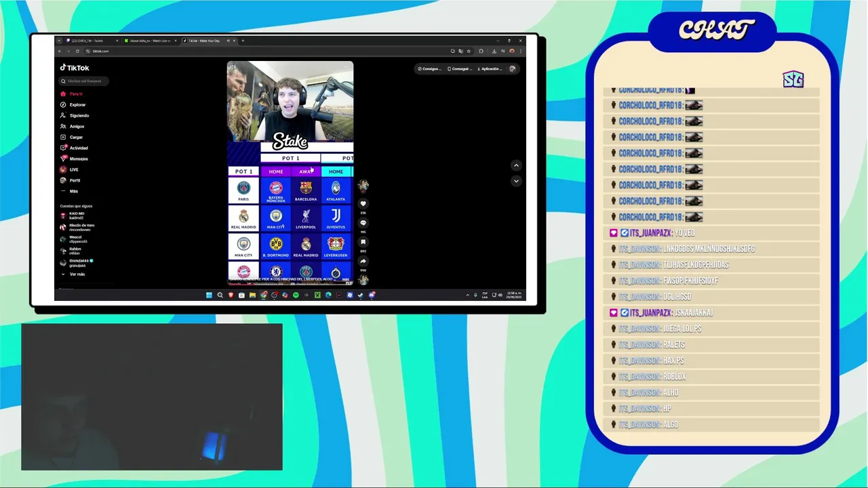Open the Para ti home feed
Image resolution: width=868 pixels, height=488 pixels.
[72, 94]
